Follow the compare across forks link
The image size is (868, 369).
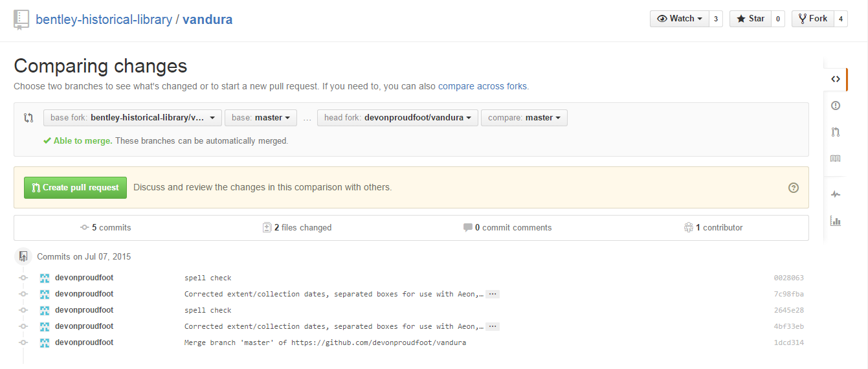(482, 86)
